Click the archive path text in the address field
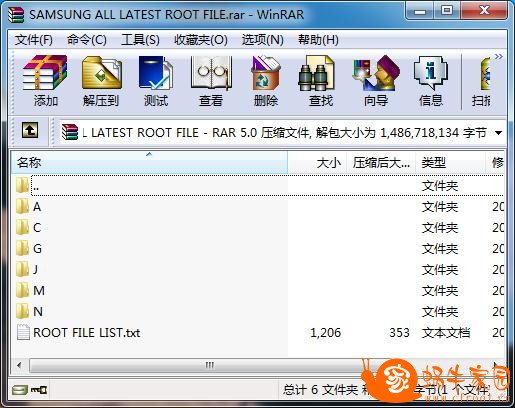The image size is (515, 408). click(x=284, y=133)
